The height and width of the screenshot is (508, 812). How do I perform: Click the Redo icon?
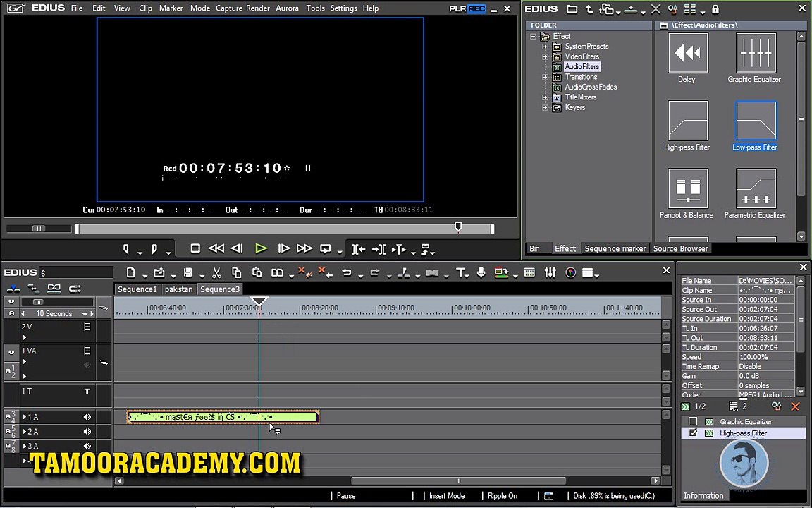tap(375, 272)
